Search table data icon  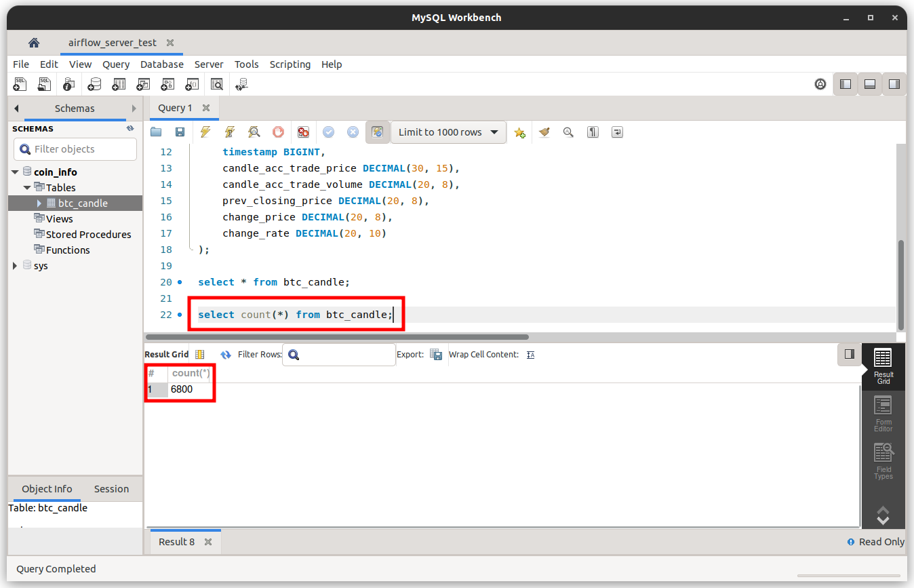point(217,84)
